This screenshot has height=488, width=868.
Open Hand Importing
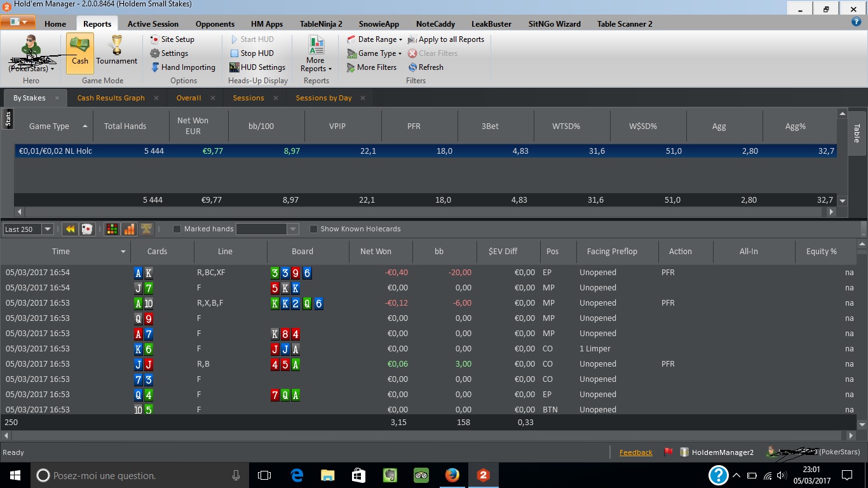point(183,67)
